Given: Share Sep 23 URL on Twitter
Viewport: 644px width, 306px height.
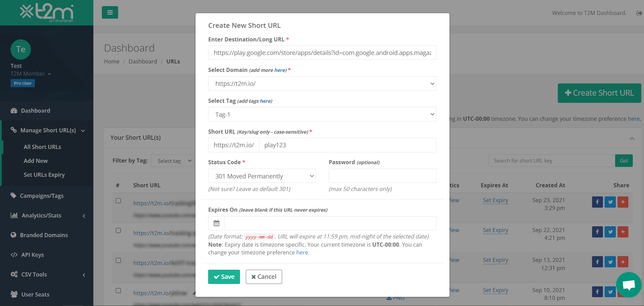Looking at the screenshot, I should [x=610, y=202].
